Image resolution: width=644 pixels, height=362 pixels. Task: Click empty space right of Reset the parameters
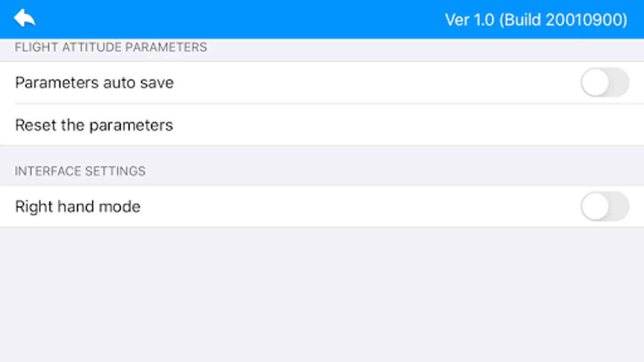pyautogui.click(x=409, y=125)
